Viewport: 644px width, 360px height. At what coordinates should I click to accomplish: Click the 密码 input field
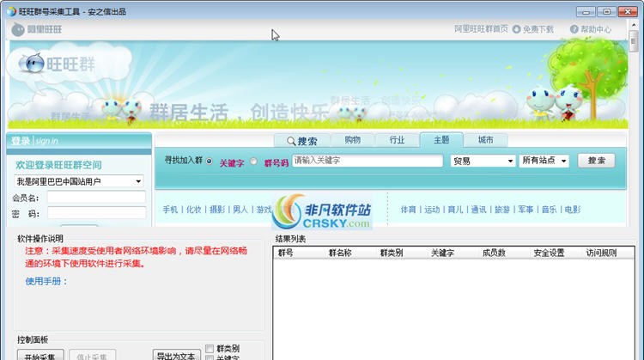pyautogui.click(x=96, y=213)
